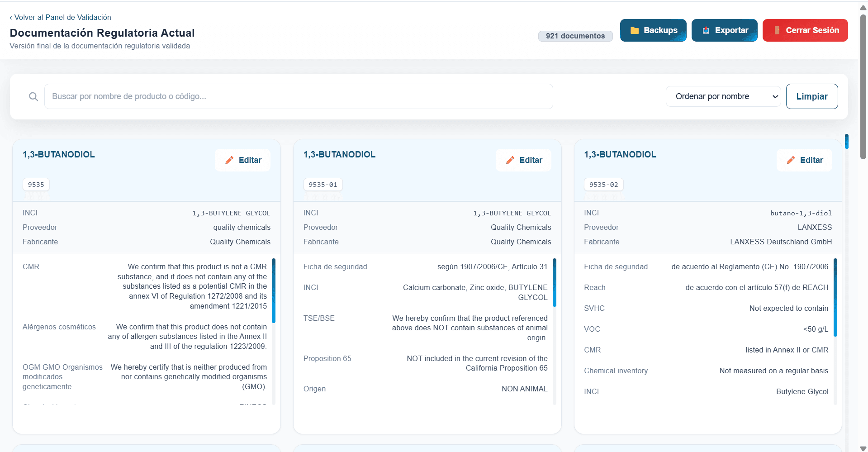Click code tag 9535-02
The width and height of the screenshot is (868, 452).
point(604,185)
